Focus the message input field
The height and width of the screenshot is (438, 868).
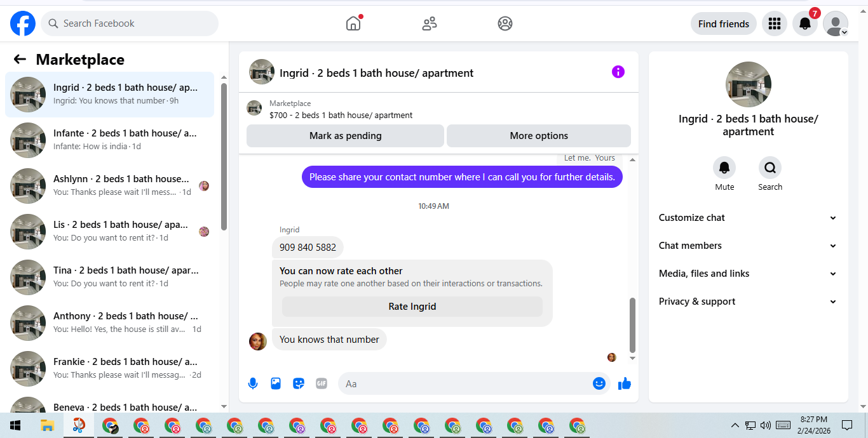click(465, 383)
